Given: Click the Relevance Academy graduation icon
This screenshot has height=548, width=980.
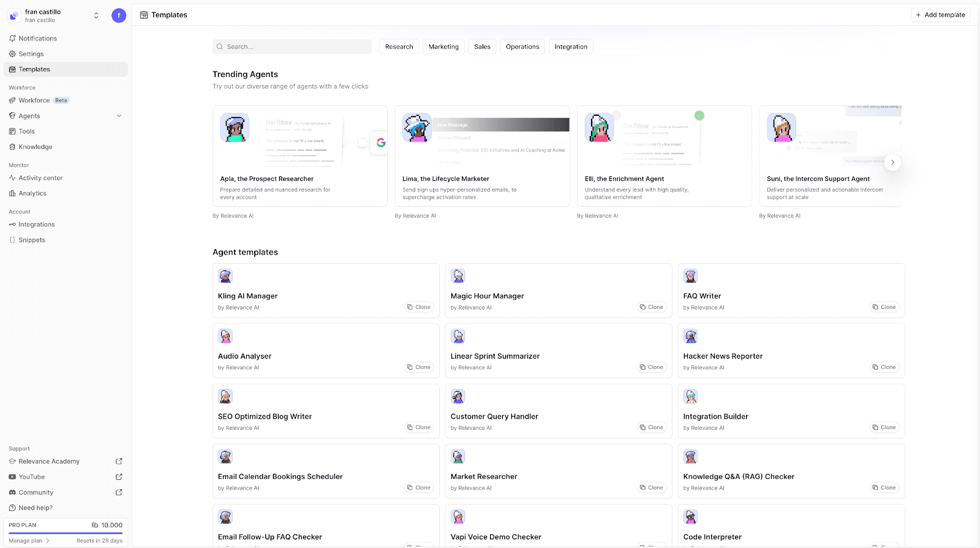Looking at the screenshot, I should click(12, 462).
